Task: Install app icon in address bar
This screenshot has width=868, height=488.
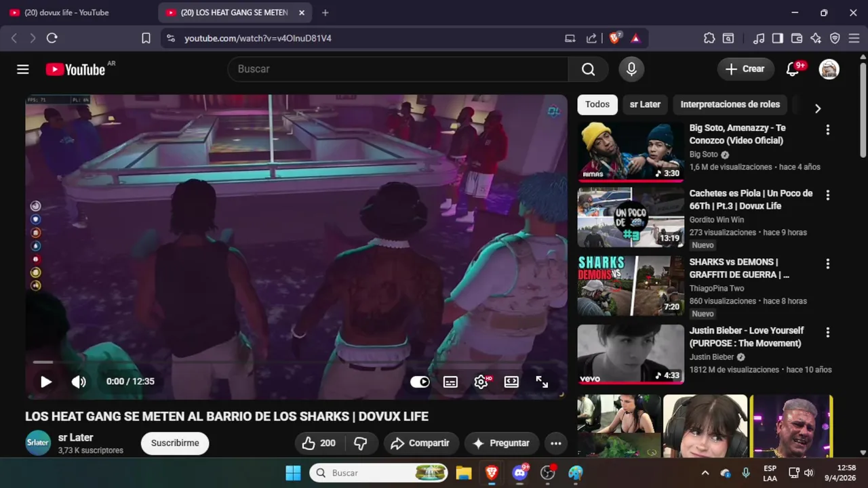Action: [570, 39]
